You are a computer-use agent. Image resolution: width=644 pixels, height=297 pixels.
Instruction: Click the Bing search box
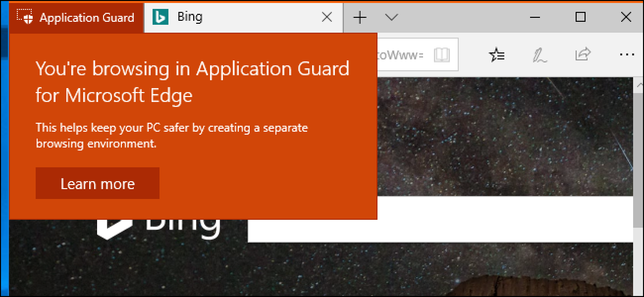440,219
